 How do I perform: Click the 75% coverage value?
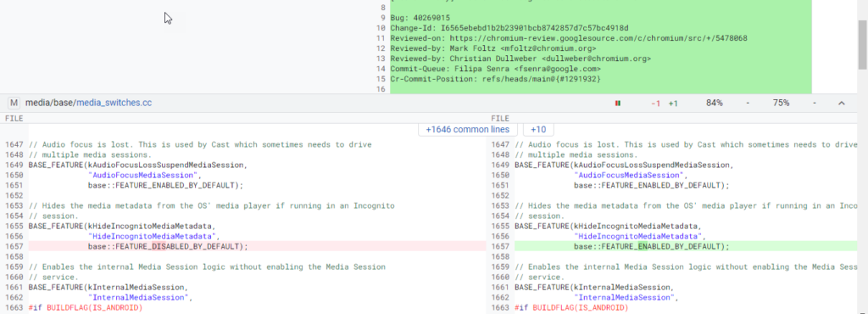pyautogui.click(x=781, y=103)
